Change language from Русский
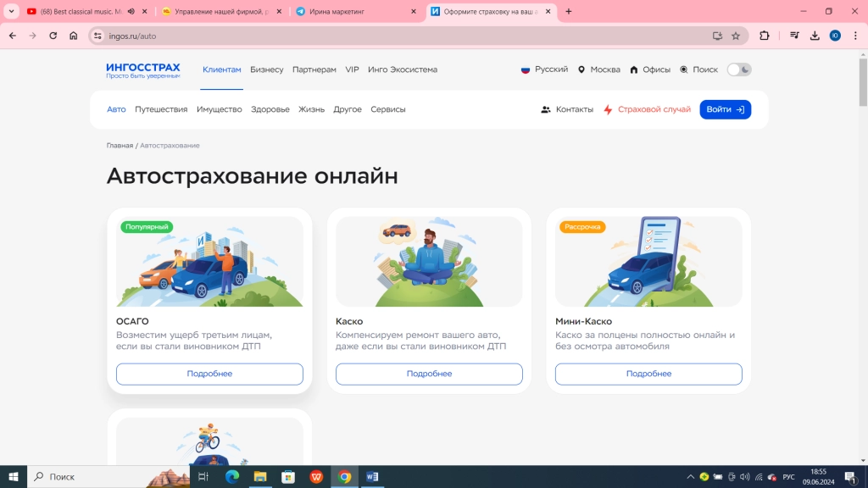The width and height of the screenshot is (868, 488). pos(545,69)
